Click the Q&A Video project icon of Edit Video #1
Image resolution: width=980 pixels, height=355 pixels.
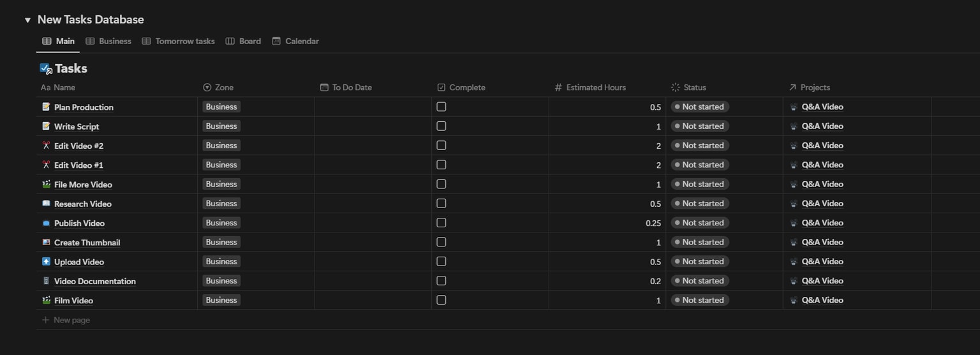[794, 165]
